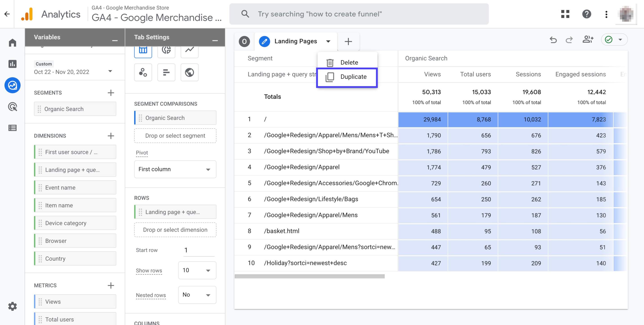Select Landing page dimension in Variables
Screen dimensions: 644x325
(75, 170)
